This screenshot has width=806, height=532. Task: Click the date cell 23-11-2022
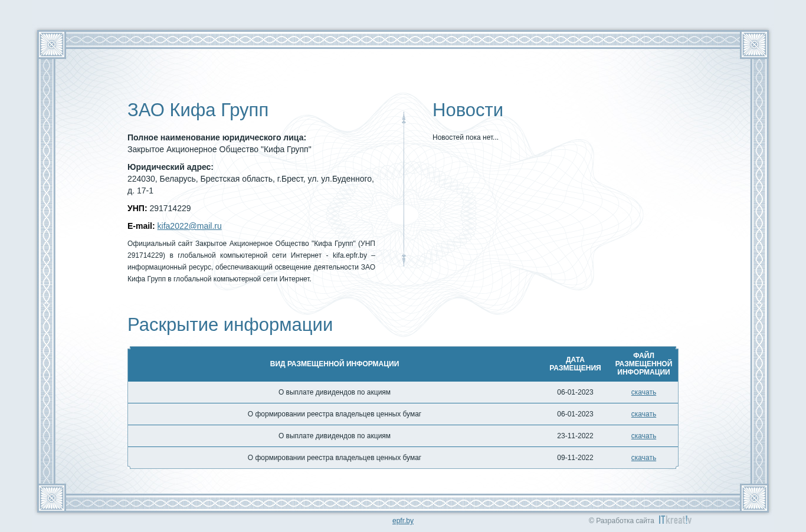(x=575, y=436)
